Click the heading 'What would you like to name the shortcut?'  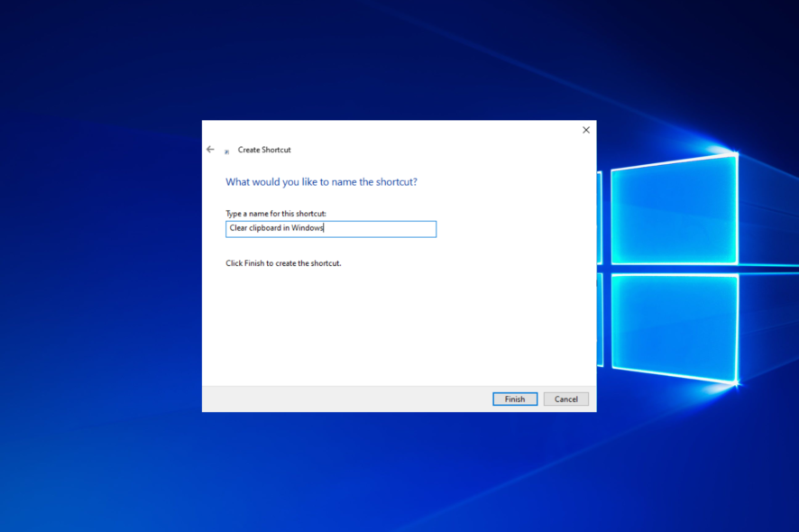click(x=321, y=182)
